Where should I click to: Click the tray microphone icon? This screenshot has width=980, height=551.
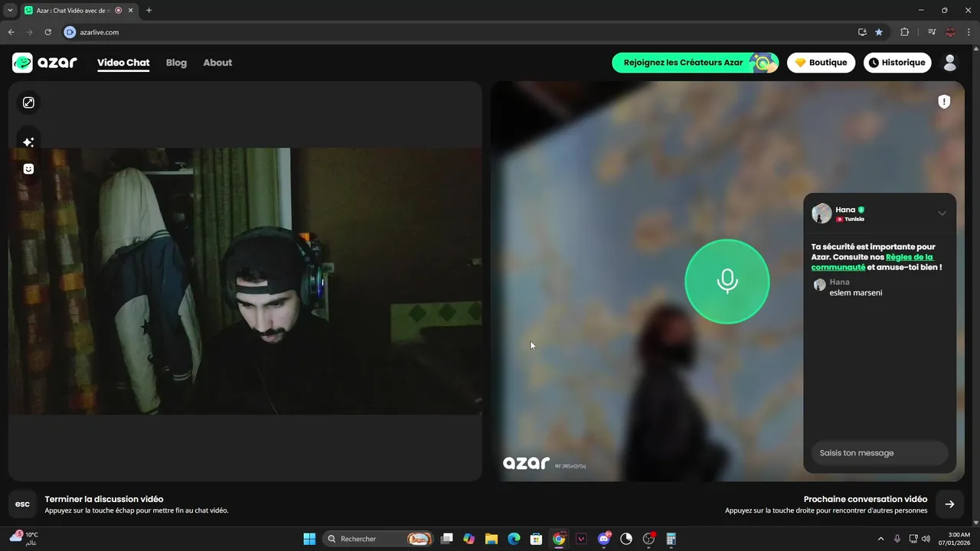(897, 539)
